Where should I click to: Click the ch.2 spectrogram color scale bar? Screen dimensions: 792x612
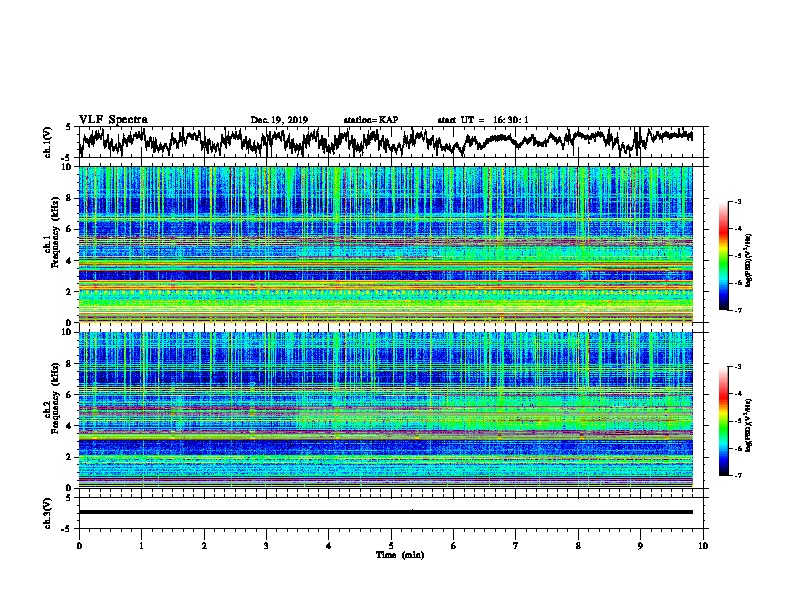pyautogui.click(x=723, y=421)
